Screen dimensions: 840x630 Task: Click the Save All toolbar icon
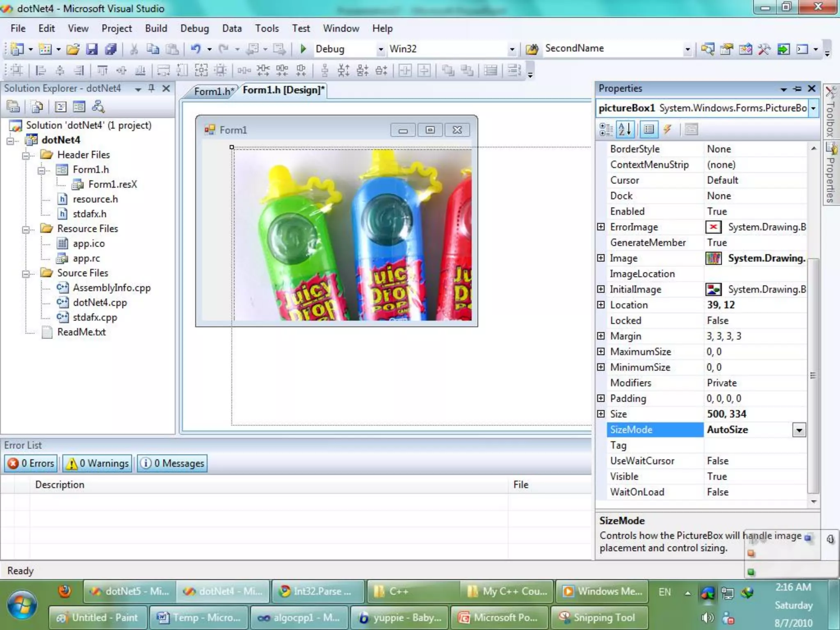pos(110,49)
